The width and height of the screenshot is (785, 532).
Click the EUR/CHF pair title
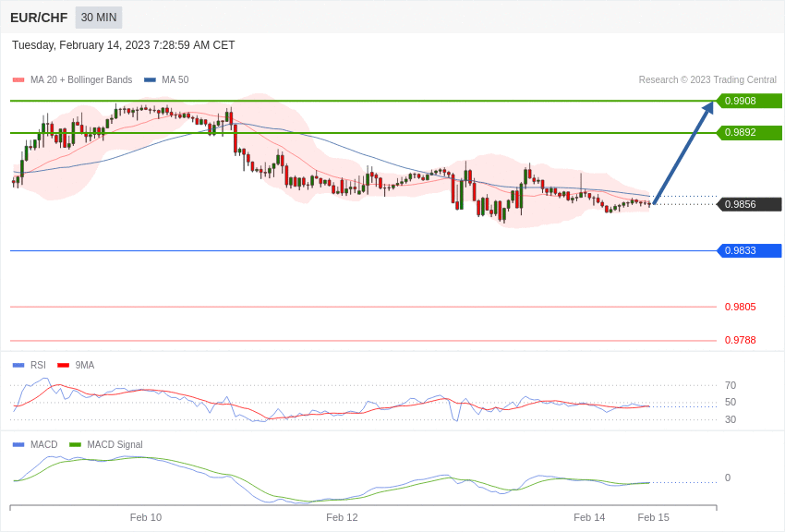[39, 18]
